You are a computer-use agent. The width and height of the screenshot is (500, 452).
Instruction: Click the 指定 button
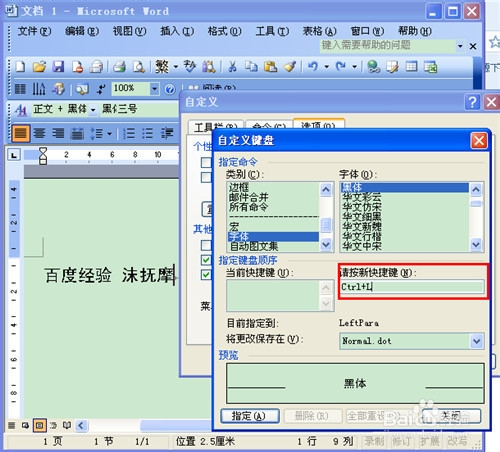pyautogui.click(x=250, y=416)
